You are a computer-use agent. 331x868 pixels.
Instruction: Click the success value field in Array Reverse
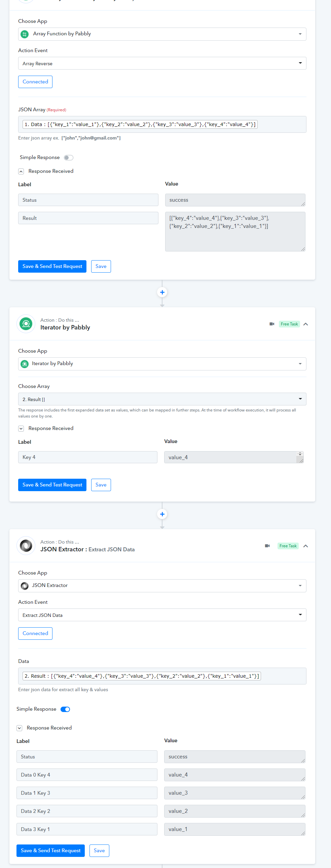pyautogui.click(x=235, y=200)
